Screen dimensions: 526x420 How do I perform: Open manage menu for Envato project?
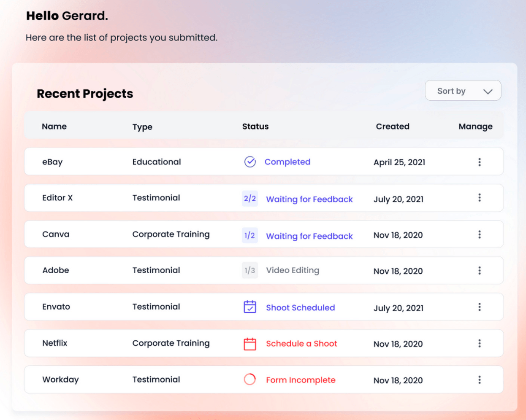click(479, 307)
